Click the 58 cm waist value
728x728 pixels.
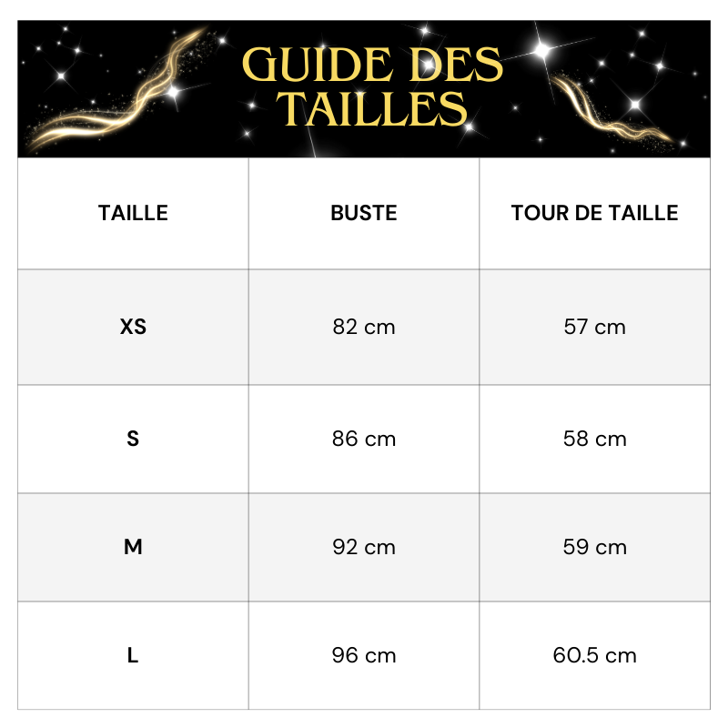tap(594, 439)
